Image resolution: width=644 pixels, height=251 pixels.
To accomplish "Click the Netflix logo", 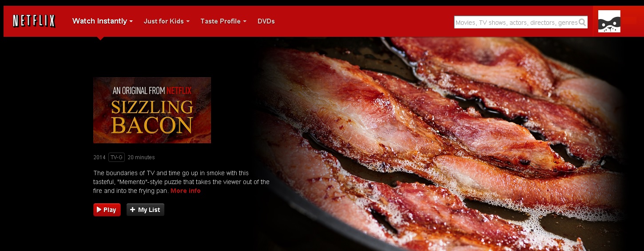I will point(34,21).
